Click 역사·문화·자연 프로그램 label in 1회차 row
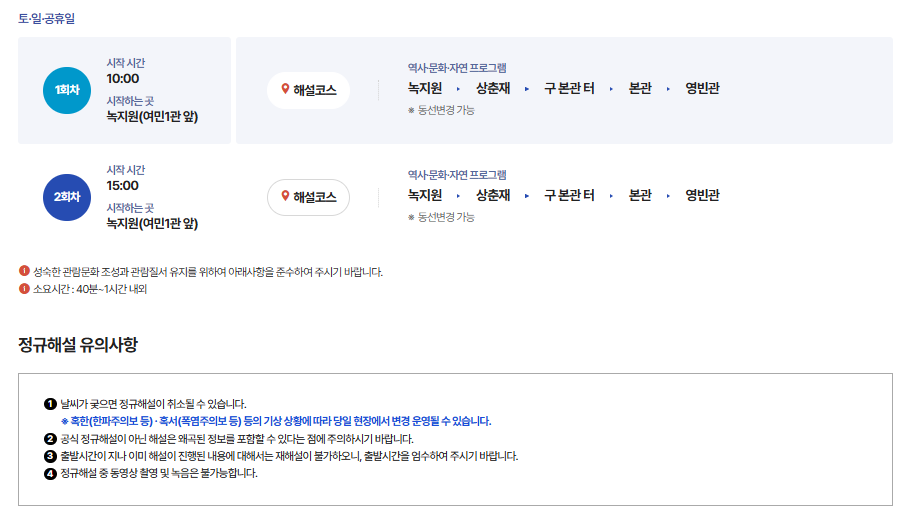Viewport: 911px width, 524px height. [457, 68]
